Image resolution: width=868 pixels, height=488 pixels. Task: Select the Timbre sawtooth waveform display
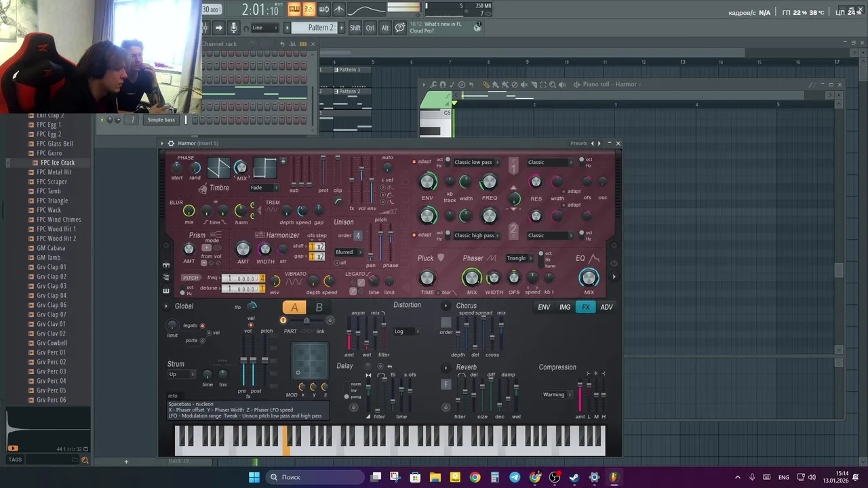[x=218, y=167]
